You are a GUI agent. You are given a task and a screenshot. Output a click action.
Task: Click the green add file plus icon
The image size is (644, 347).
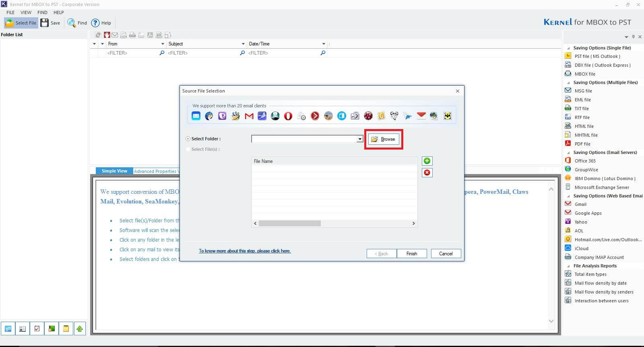(x=427, y=161)
